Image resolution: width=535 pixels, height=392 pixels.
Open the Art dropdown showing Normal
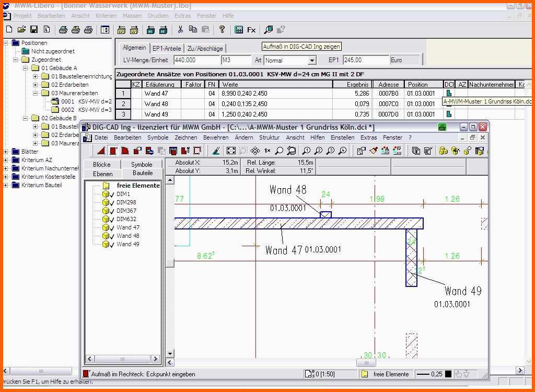click(312, 61)
